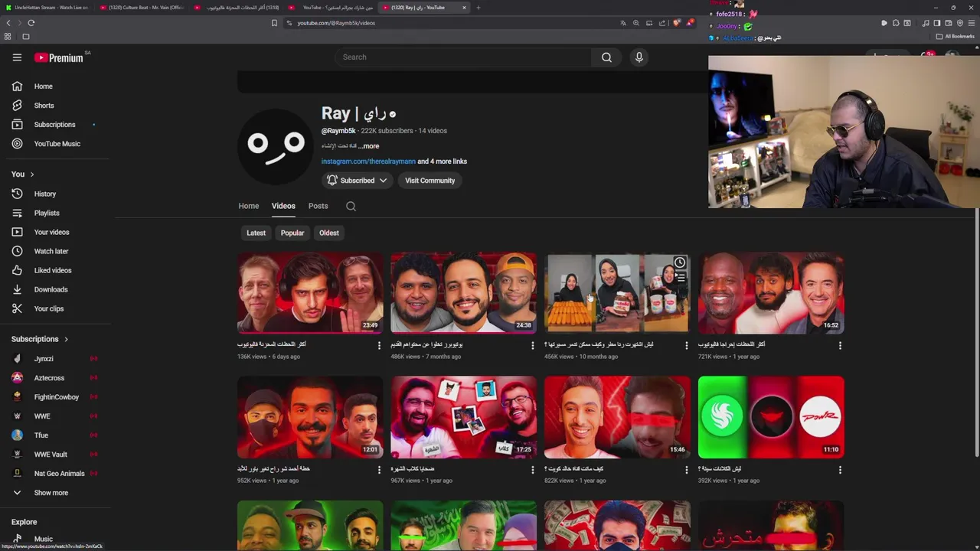Click into the YouTube search field
The image size is (980, 551).
coord(463,57)
